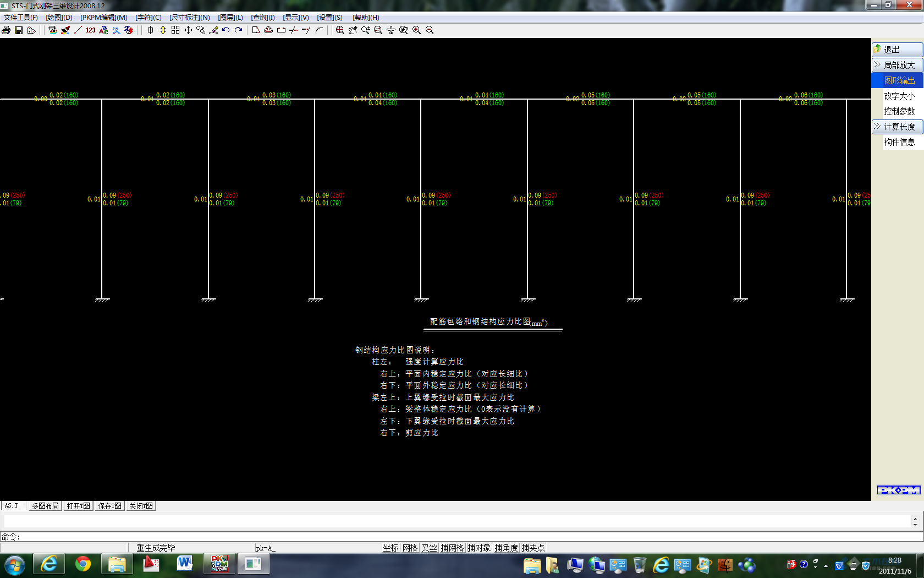Click 构件信息 in the side panel

coord(899,142)
